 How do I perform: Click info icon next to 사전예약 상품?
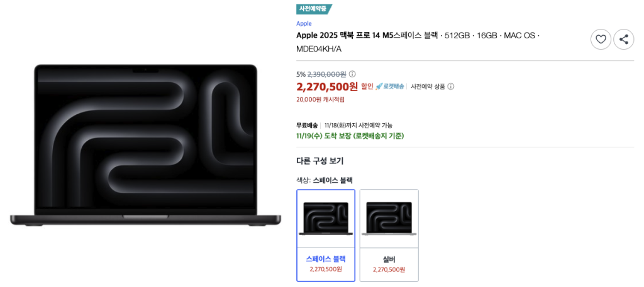pos(451,87)
